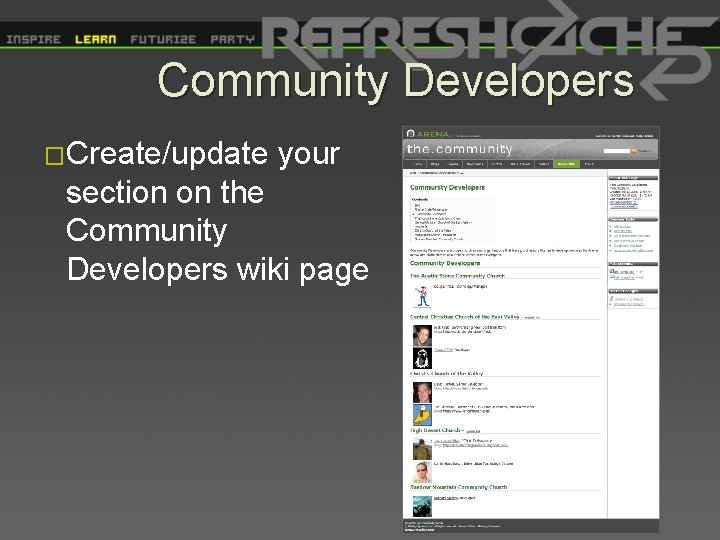This screenshot has height=540, width=720.
Task: Click the RefreshCache logo banner
Action: point(489,44)
